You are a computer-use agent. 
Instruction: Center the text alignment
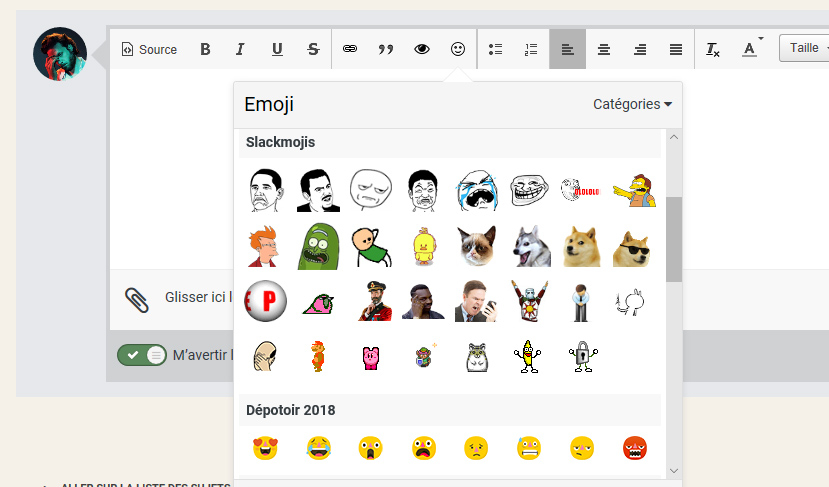coord(604,49)
